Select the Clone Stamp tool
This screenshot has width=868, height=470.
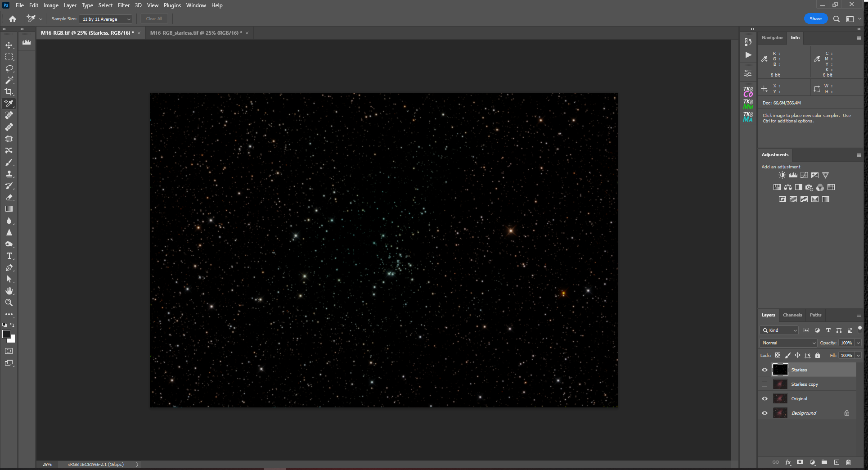[x=9, y=174]
